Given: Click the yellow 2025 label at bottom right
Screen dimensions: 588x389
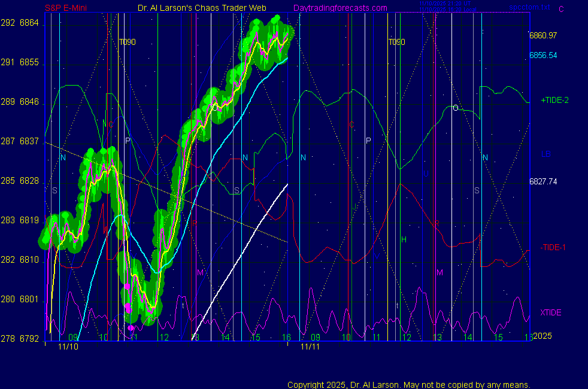Looking at the screenshot, I should [542, 336].
